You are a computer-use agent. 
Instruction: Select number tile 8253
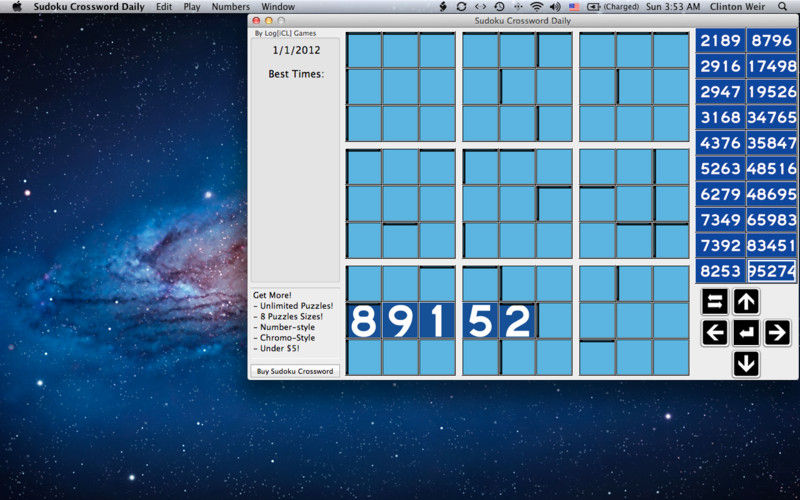[x=720, y=271]
